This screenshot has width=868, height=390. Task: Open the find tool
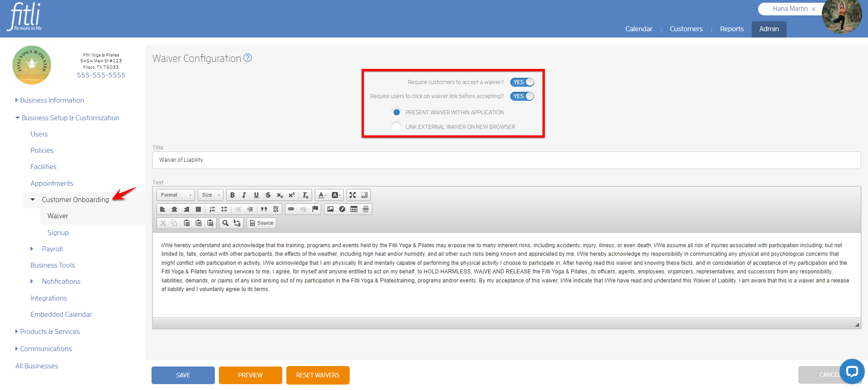[x=225, y=223]
